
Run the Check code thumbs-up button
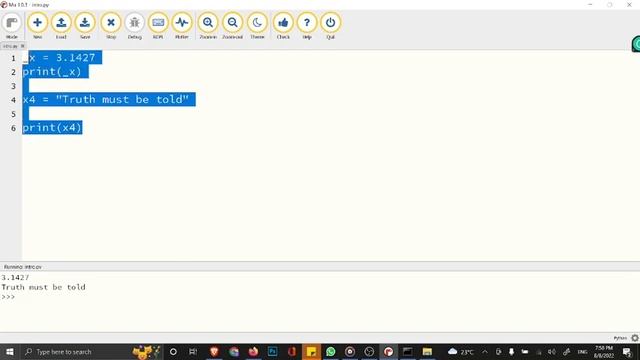tap(283, 26)
